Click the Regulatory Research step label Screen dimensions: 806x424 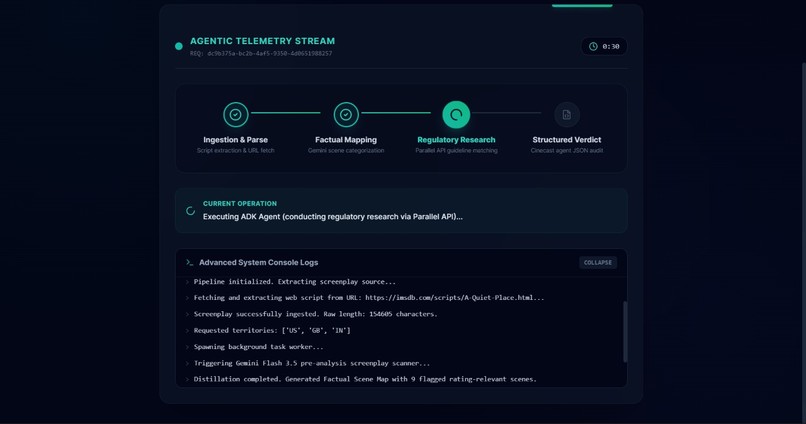(x=456, y=140)
